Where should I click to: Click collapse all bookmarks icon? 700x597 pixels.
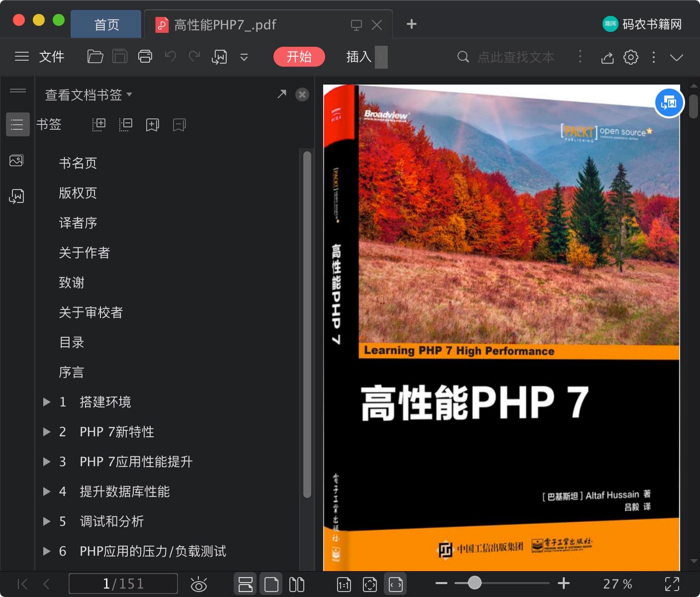click(126, 124)
